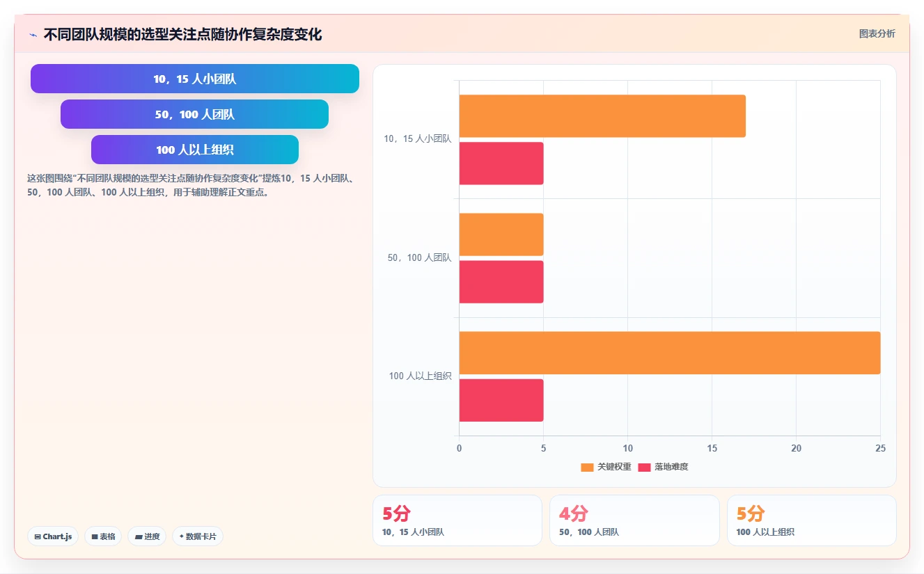Click the title 不同团队规模的选型关注点随协作复杂度变化
This screenshot has width=924, height=574.
tap(182, 35)
